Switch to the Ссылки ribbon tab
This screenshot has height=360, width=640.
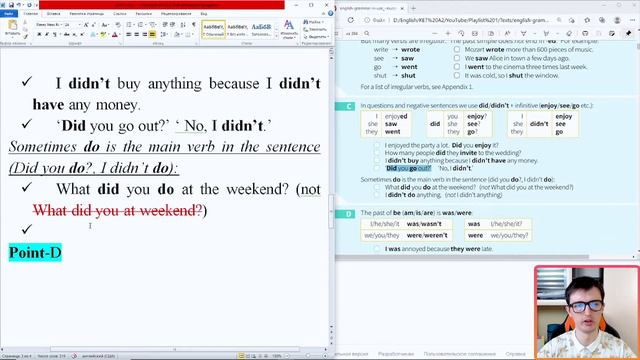(120, 13)
